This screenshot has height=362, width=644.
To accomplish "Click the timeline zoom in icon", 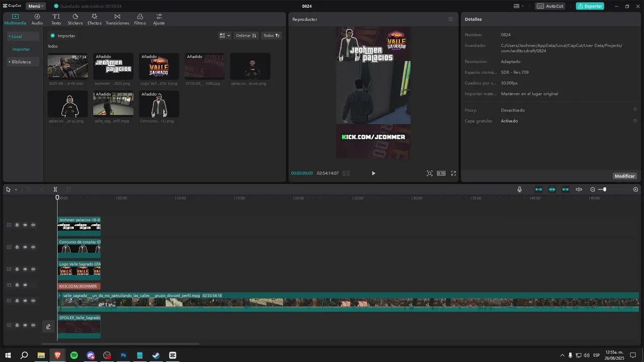I will click(635, 190).
